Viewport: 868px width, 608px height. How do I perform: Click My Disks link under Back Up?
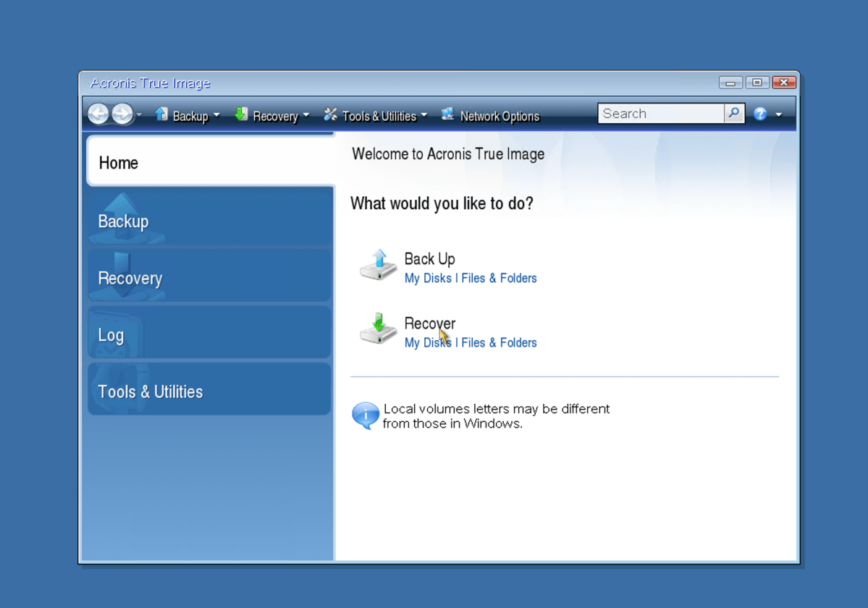click(x=428, y=278)
